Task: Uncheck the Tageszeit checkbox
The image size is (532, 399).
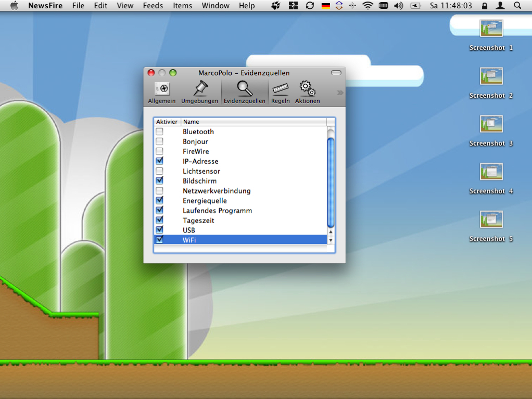Action: tap(159, 220)
